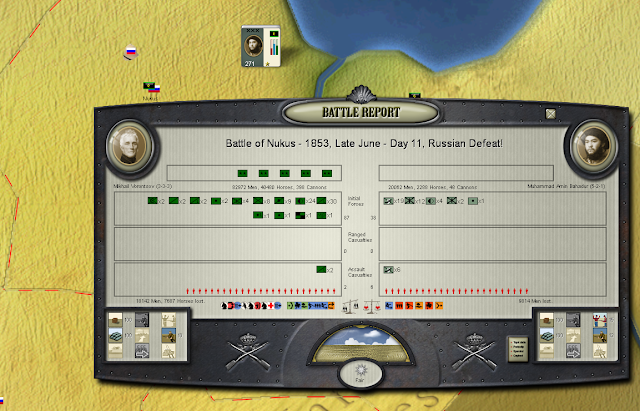Close the Battle Report window
Screen dimensions: 640x411
[x=551, y=114]
